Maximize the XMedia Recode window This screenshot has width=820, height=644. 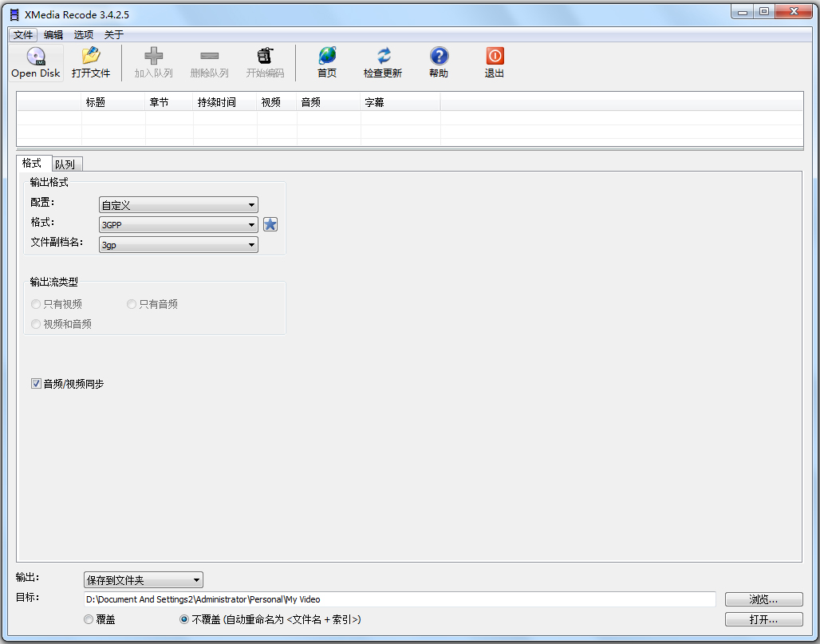tap(764, 11)
